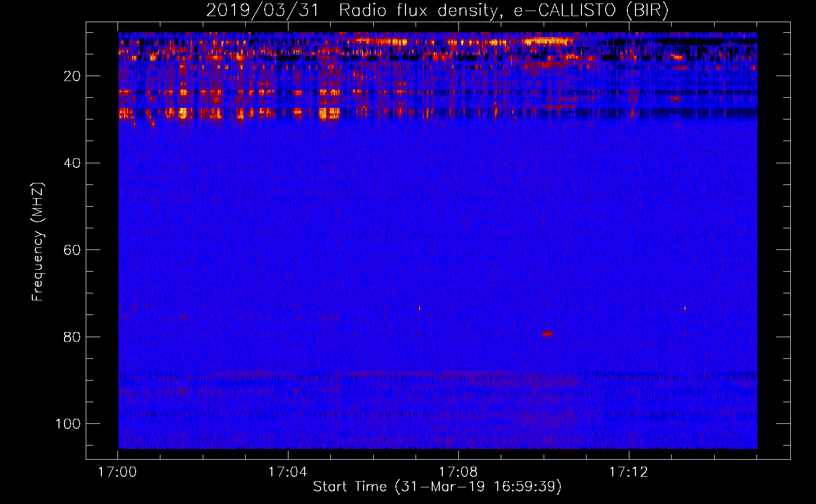Click the plot title "2019/03/31 Radio flux density, e-CALLISTO (BIR)"

coord(437,11)
